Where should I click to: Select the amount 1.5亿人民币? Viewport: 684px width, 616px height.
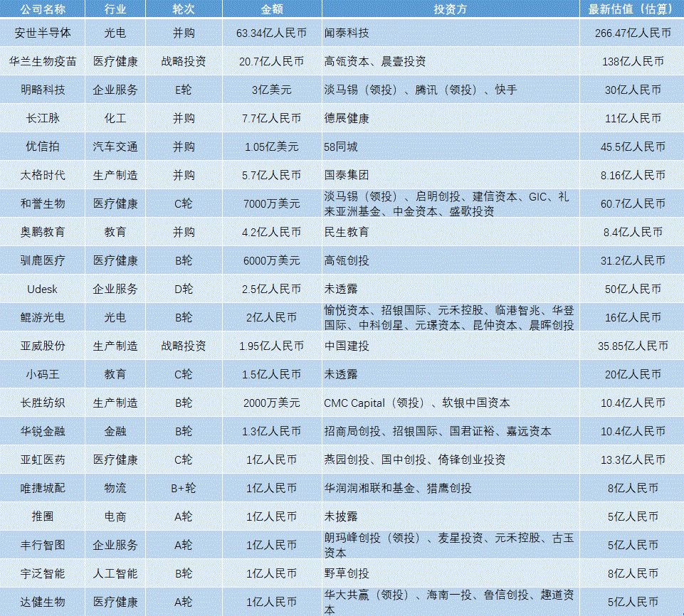(272, 374)
